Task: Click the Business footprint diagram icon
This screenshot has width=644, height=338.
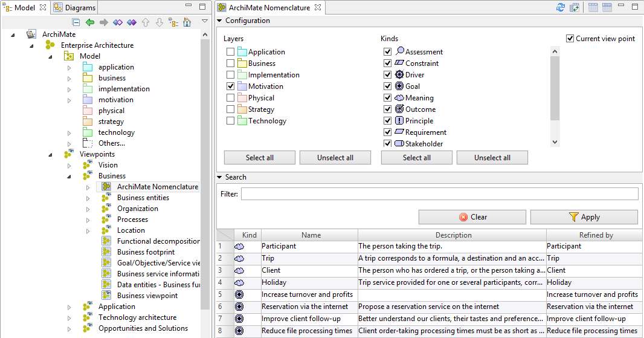Action: coord(106,252)
